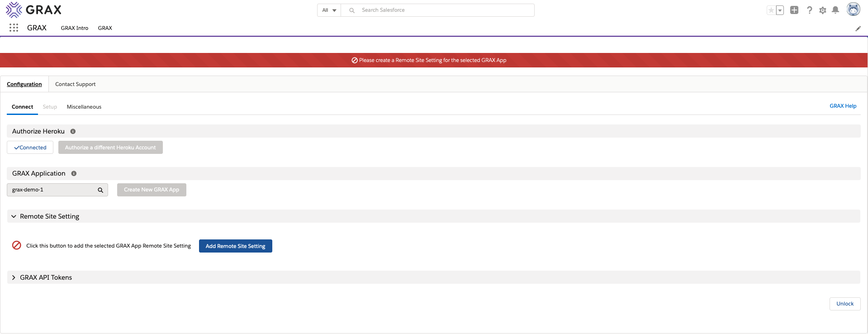
Task: Click Create New GRAX App button
Action: (152, 190)
